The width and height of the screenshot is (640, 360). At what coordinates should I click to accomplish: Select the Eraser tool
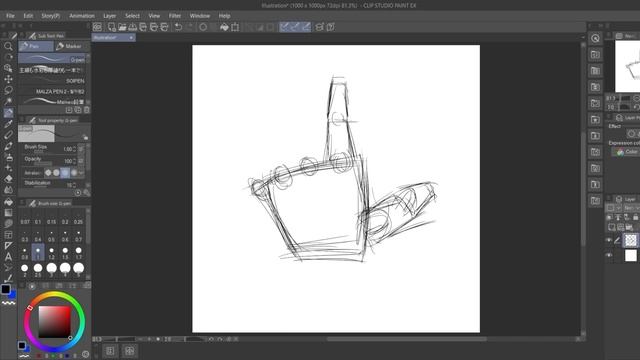pos(8,179)
